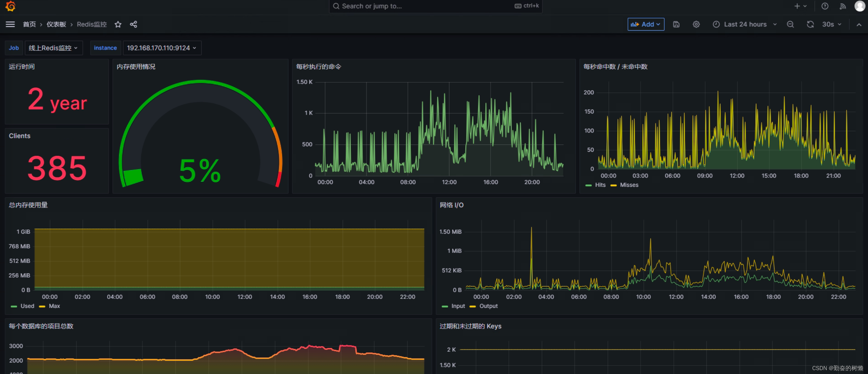Toggle the Used memory legend series
Viewport: 868px width, 374px height.
pos(27,306)
